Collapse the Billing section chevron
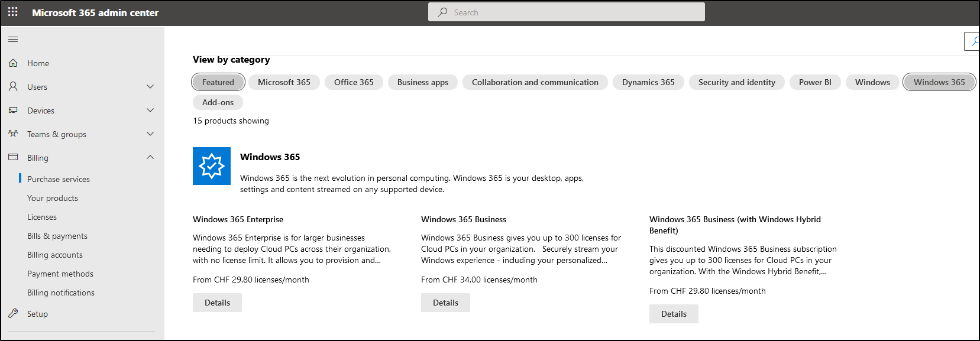 coord(150,157)
